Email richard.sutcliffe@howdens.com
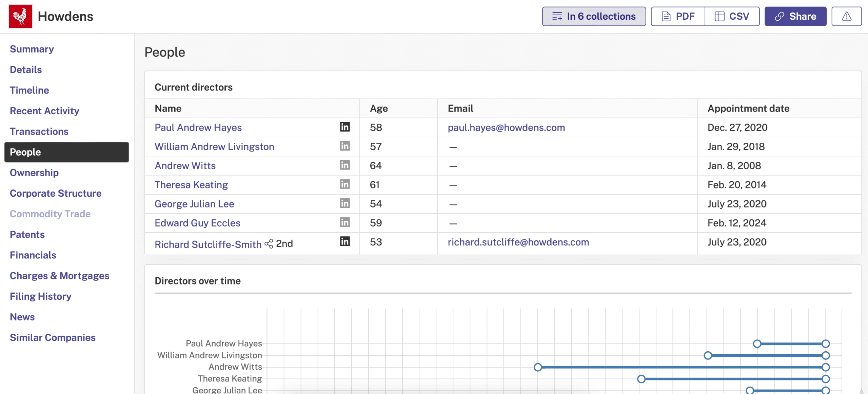 pos(518,242)
